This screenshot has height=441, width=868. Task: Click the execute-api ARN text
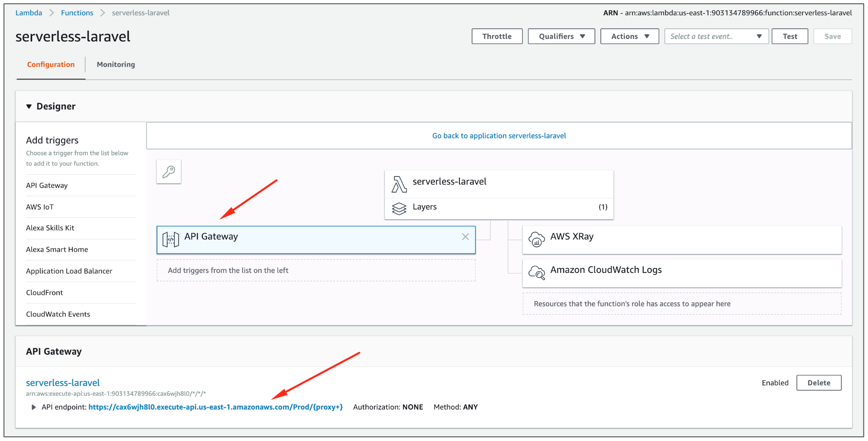pyautogui.click(x=116, y=394)
